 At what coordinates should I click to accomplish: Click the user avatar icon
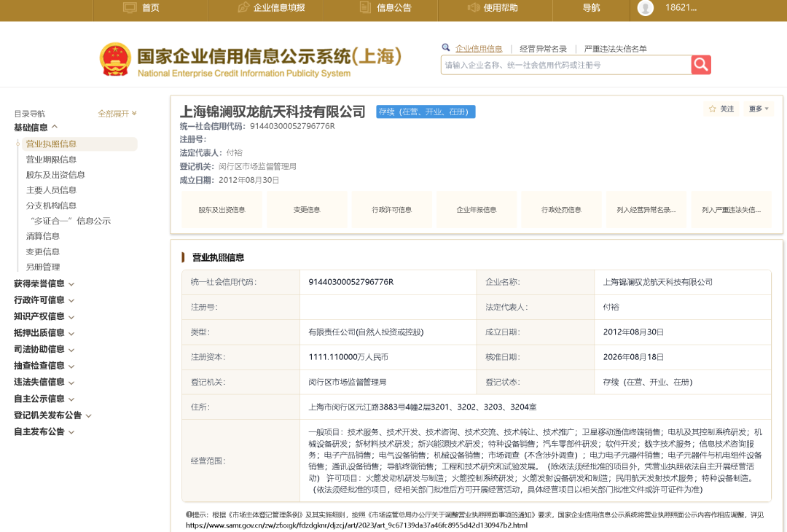pos(645,7)
